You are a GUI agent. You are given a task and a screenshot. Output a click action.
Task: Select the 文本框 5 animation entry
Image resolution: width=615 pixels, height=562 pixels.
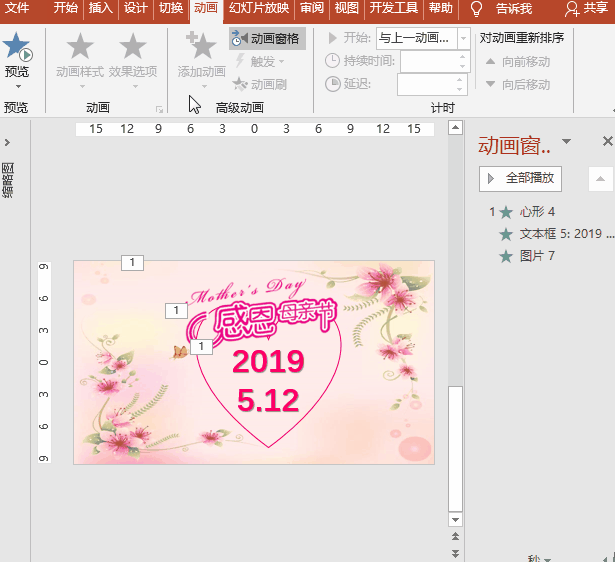(560, 234)
